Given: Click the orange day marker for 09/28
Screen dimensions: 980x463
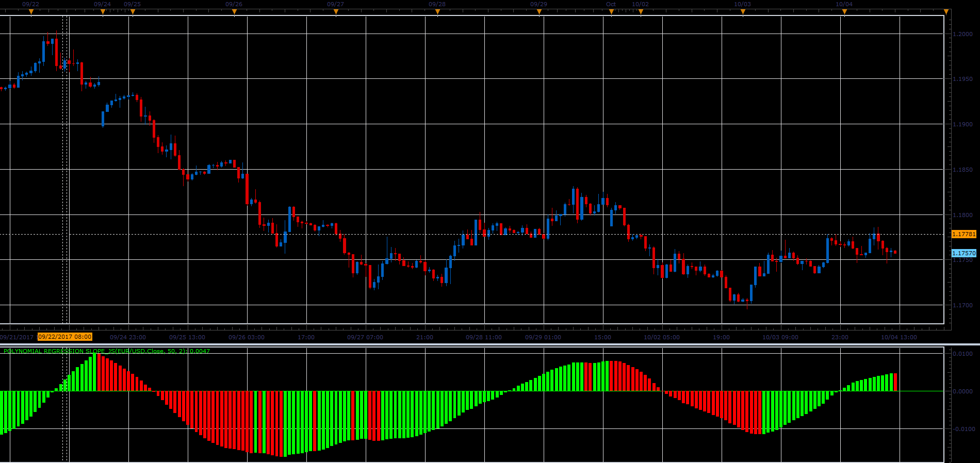Looking at the screenshot, I should coord(437,11).
